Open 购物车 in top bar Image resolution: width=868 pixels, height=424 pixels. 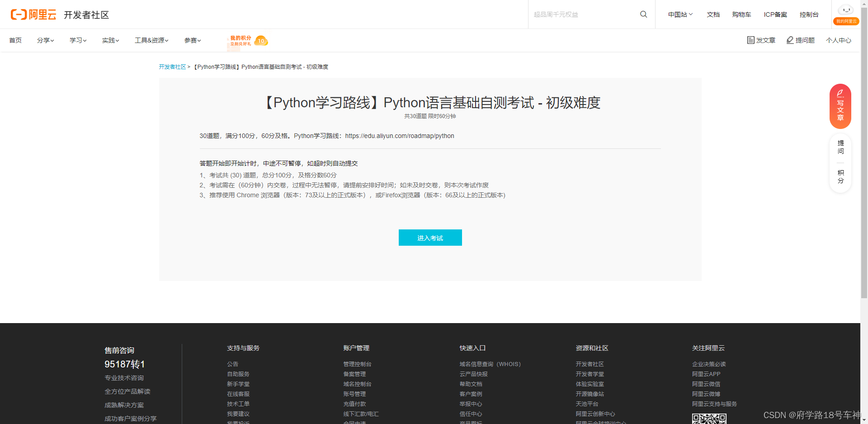pyautogui.click(x=741, y=14)
